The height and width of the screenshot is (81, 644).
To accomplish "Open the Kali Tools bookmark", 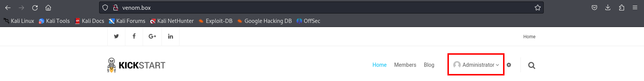I will [x=54, y=21].
